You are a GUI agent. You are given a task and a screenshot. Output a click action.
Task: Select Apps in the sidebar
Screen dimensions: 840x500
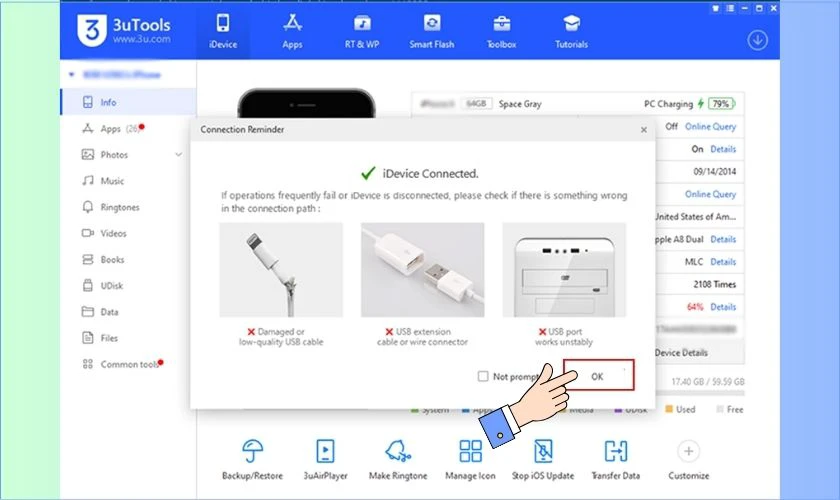click(129, 129)
